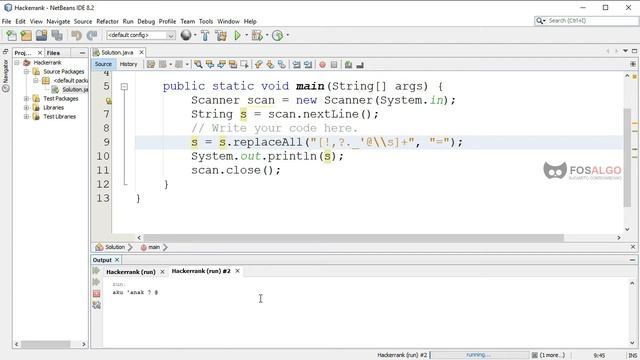This screenshot has width=640, height=360.
Task: Click Next Bookmark icon
Action: (270, 64)
